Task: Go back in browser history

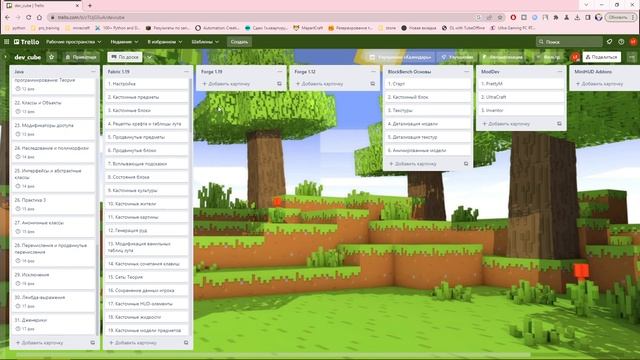Action: coord(7,17)
